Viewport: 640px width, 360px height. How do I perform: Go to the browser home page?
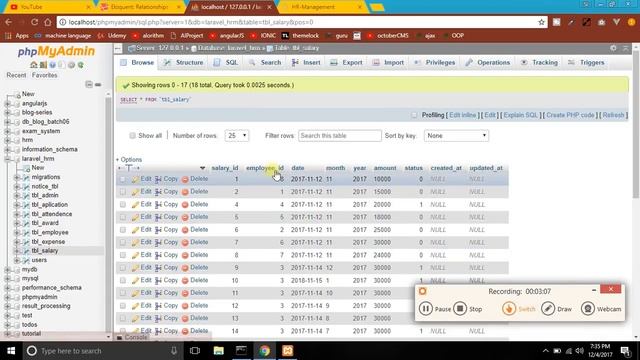pos(48,22)
